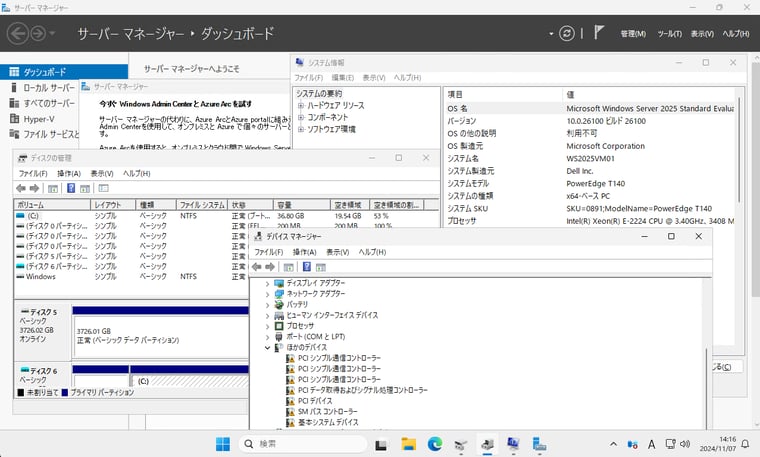The image size is (760, 457).
Task: Select ダッシュボード in Server Manager sidebar
Action: [x=64, y=72]
